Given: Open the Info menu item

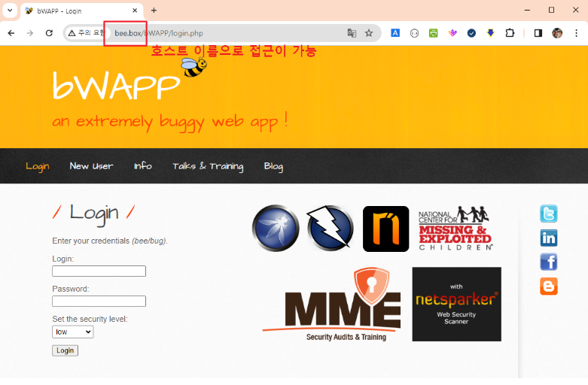Looking at the screenshot, I should [143, 166].
